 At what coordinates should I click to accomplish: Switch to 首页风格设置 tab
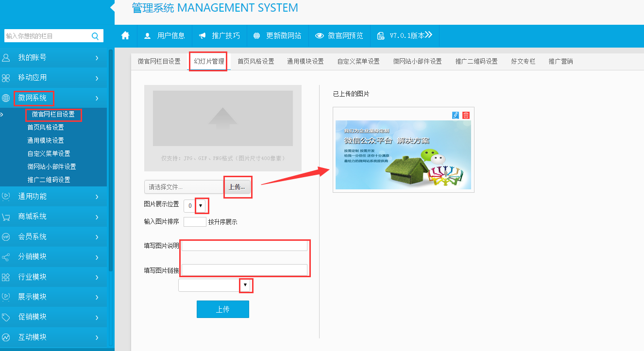click(x=255, y=62)
